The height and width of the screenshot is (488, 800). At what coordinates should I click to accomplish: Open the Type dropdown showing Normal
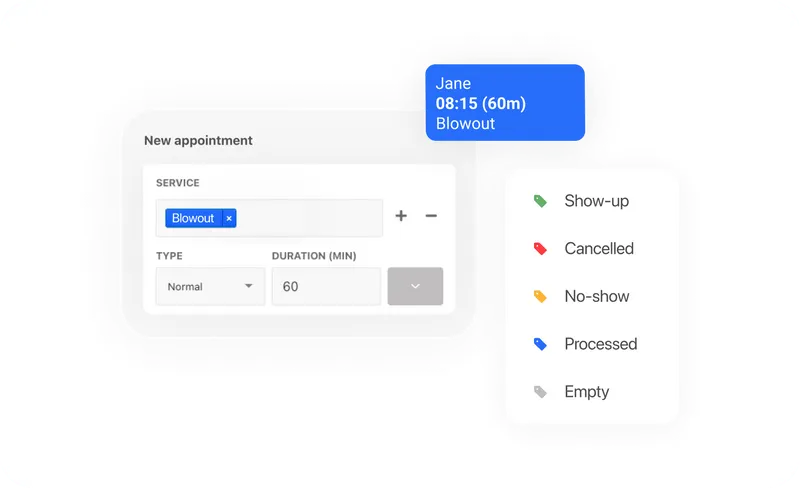(x=210, y=286)
